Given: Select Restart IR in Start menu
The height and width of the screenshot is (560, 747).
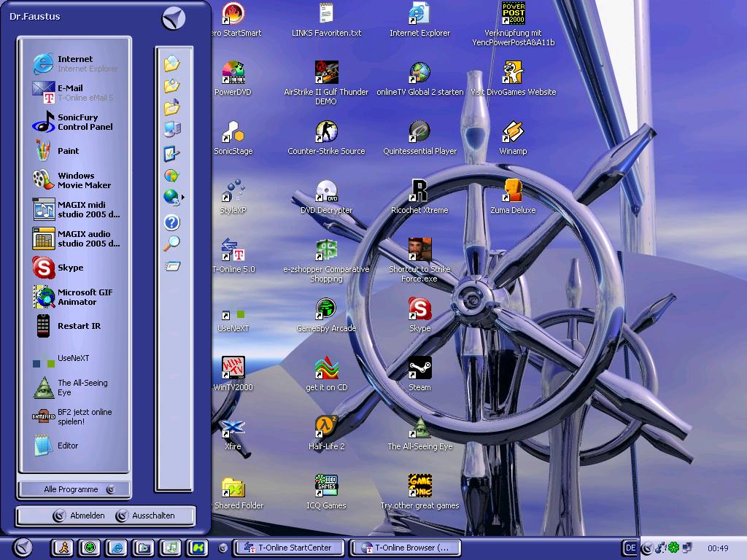Looking at the screenshot, I should pos(66,326).
